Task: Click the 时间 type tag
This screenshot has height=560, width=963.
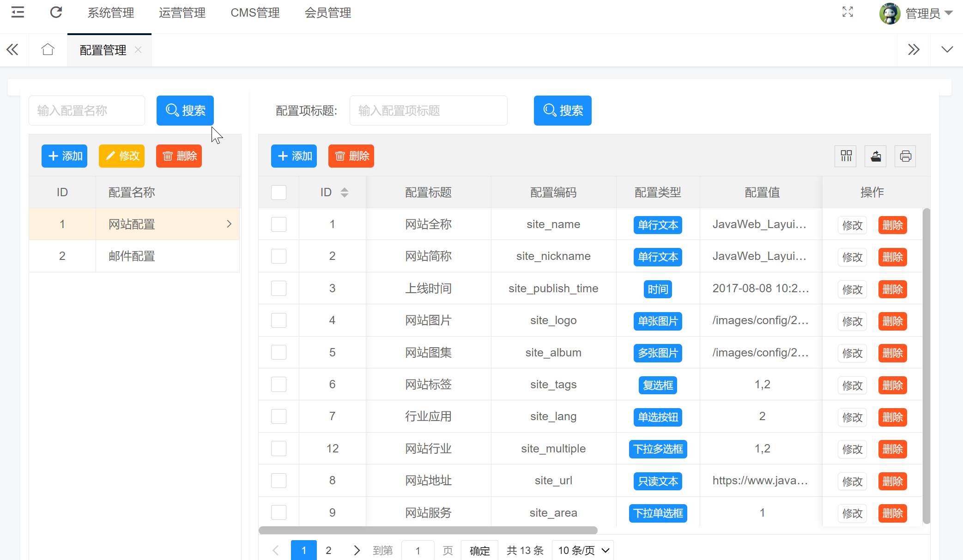Action: (x=658, y=289)
